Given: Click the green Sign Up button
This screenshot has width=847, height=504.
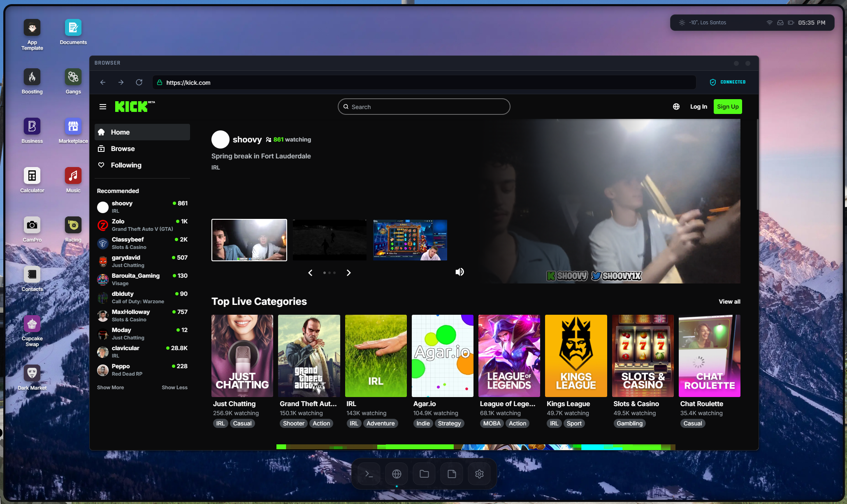Looking at the screenshot, I should [x=727, y=107].
